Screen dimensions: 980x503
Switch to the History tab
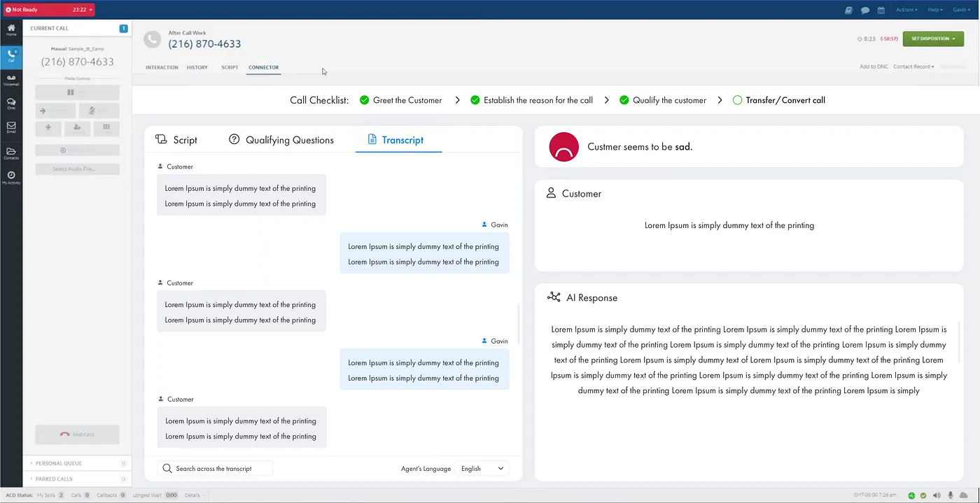197,67
